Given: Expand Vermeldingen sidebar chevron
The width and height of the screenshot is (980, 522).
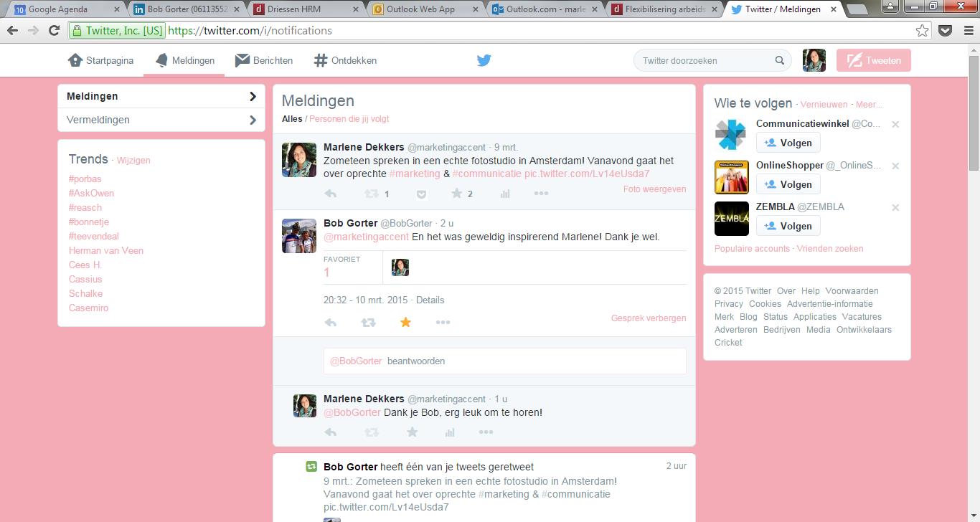Looking at the screenshot, I should pyautogui.click(x=253, y=120).
